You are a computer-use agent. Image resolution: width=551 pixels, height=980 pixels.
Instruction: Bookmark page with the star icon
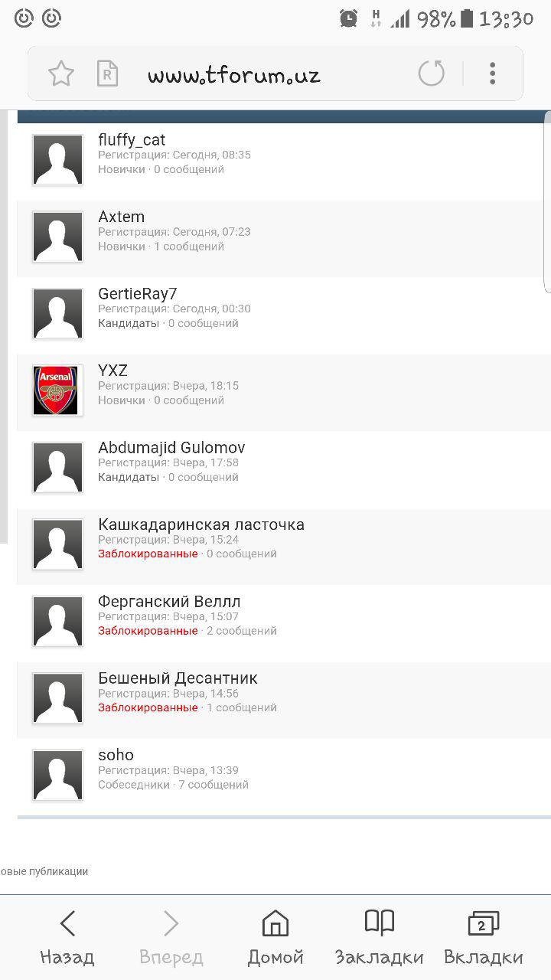[x=61, y=73]
